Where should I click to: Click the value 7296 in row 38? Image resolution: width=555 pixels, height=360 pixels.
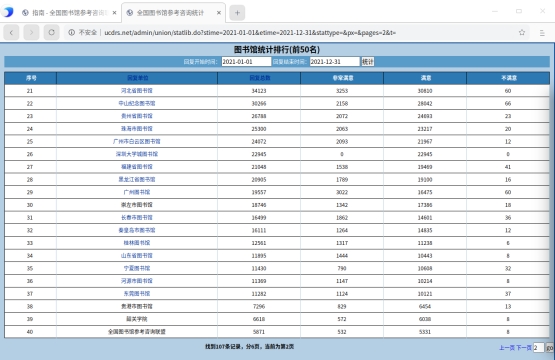pos(259,307)
